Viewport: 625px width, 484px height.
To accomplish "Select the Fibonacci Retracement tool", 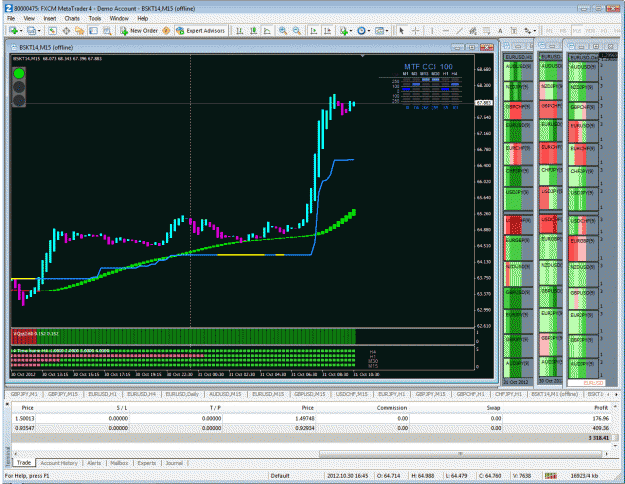I will (x=486, y=31).
